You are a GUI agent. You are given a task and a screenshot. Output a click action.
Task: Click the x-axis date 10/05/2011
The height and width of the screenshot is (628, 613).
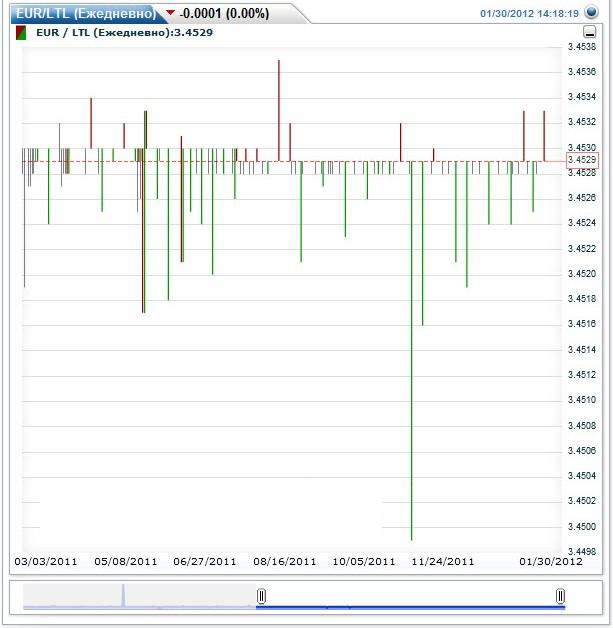coord(364,562)
